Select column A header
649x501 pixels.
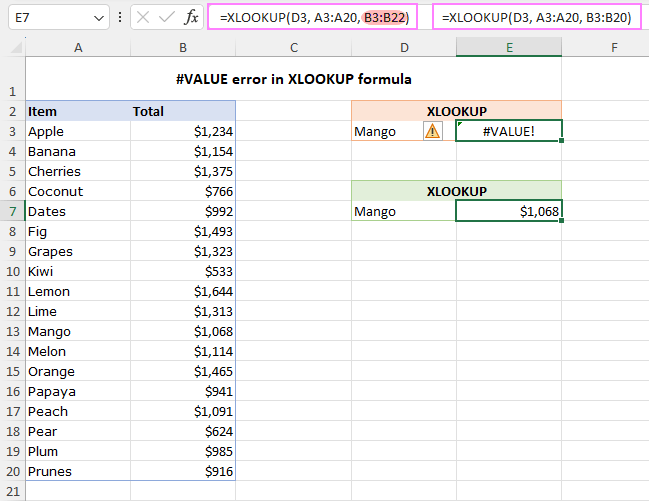(x=77, y=47)
